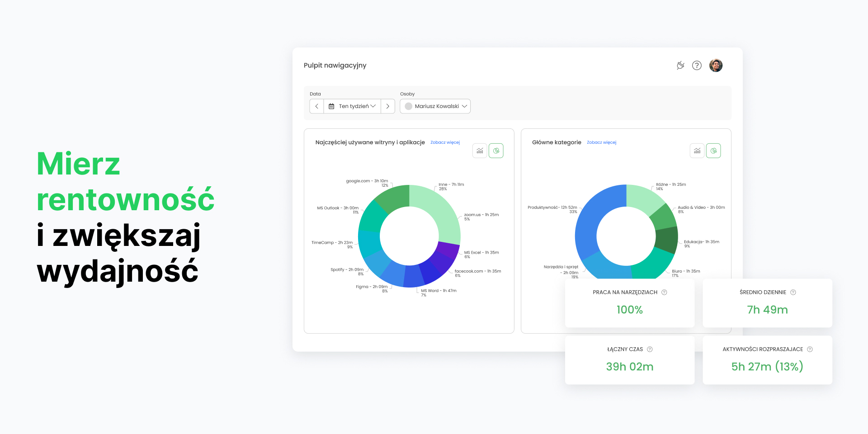Open the user profile avatar
The height and width of the screenshot is (434, 868).
[x=716, y=66]
